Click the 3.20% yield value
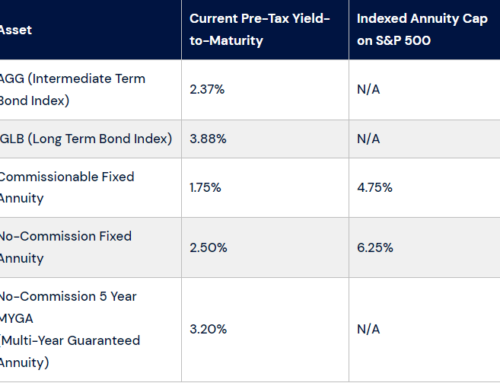 pyautogui.click(x=208, y=329)
